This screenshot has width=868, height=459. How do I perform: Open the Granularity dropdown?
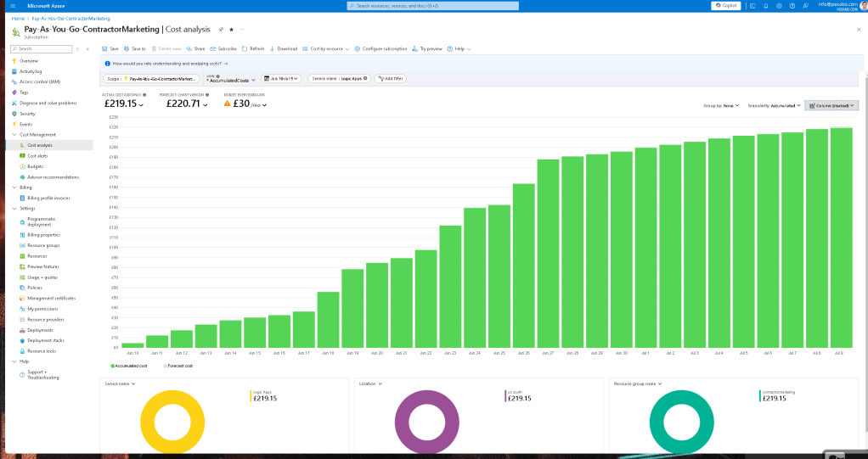775,105
